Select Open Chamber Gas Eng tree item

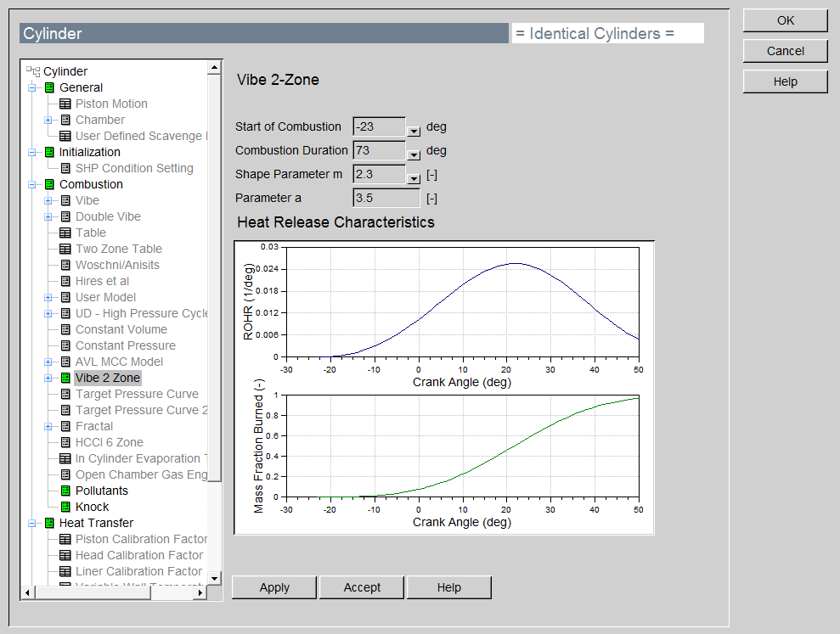[x=141, y=474]
